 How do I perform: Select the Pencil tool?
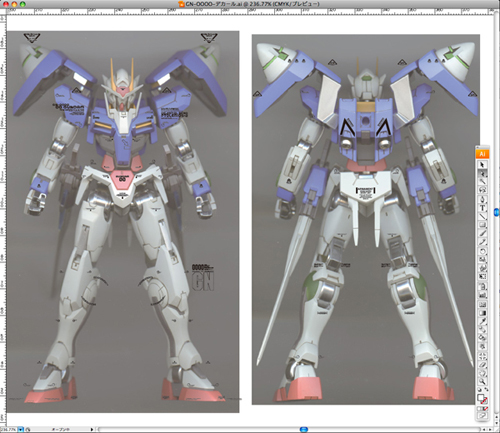tap(482, 242)
